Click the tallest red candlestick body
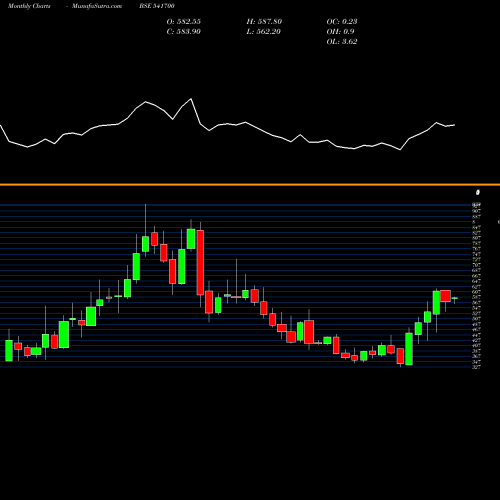 coord(200,262)
